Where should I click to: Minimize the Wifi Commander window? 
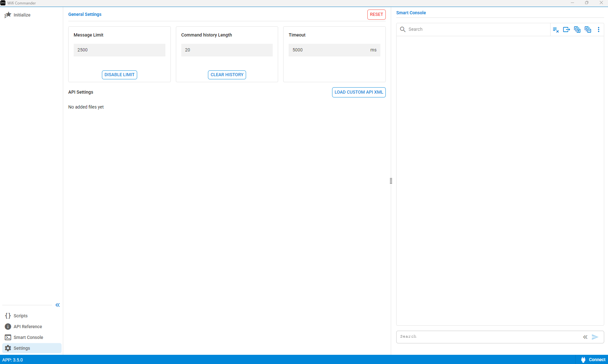[572, 3]
